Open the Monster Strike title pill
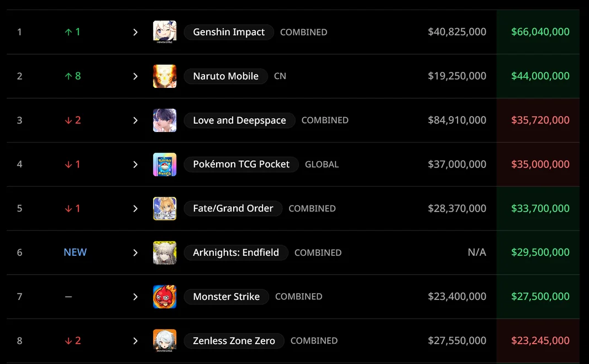This screenshot has width=589, height=364. [x=226, y=297]
